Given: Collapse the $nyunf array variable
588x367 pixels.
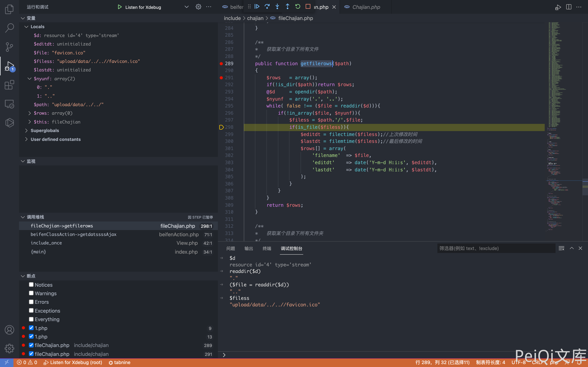Looking at the screenshot, I should (29, 79).
